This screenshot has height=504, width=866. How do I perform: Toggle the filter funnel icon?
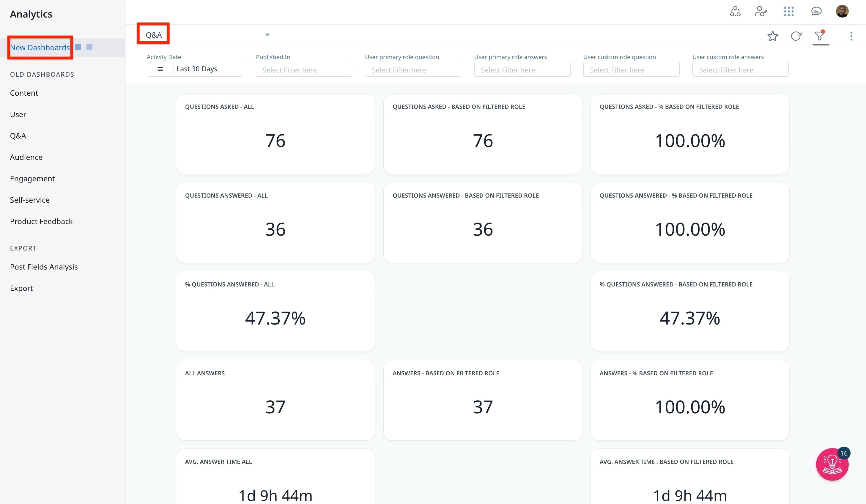pyautogui.click(x=820, y=36)
